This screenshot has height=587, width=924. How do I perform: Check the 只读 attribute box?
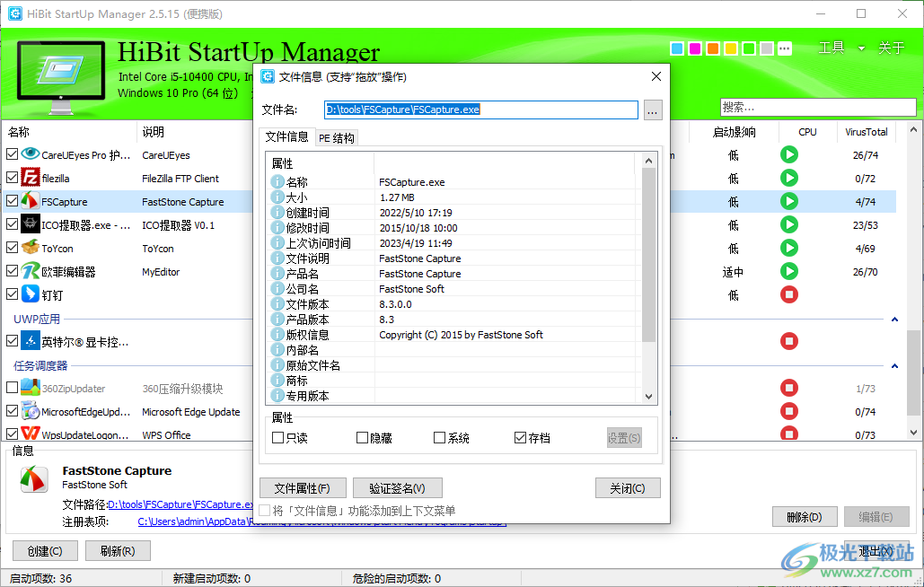click(x=278, y=437)
